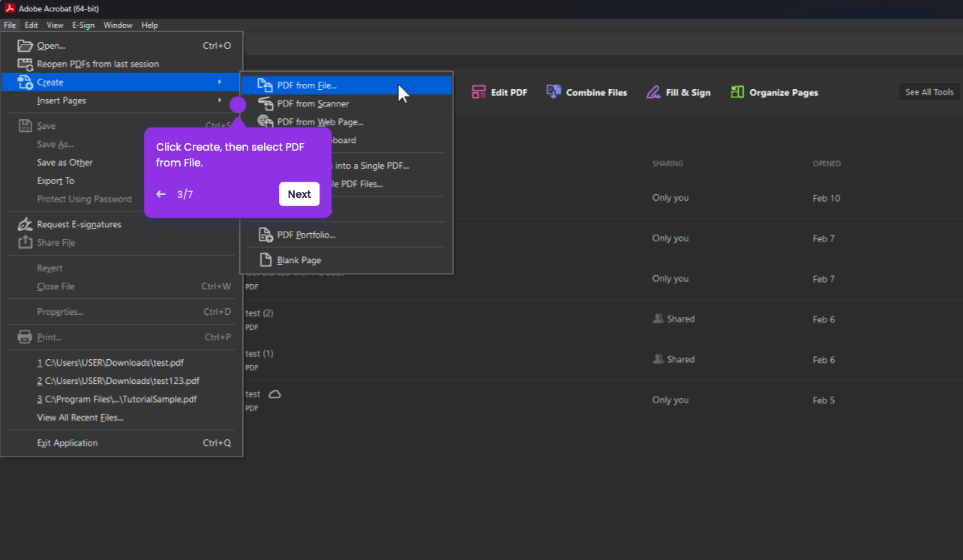
Task: Choose Save As... in the File menu
Action: 55,144
